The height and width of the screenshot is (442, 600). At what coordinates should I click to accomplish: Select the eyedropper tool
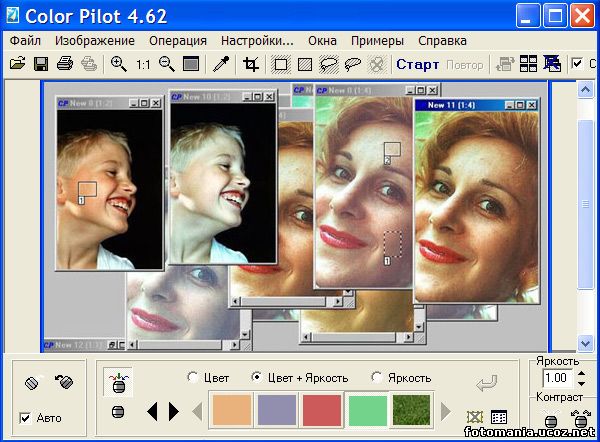click(221, 64)
